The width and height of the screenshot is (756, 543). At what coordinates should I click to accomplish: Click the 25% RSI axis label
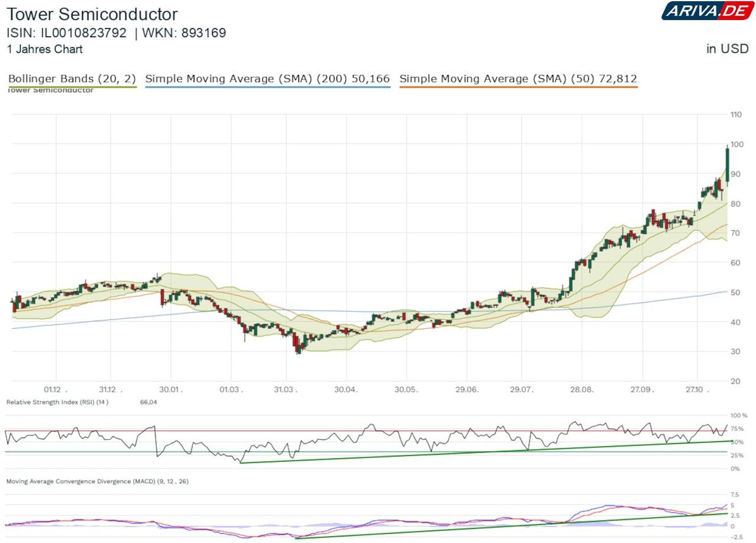(738, 455)
